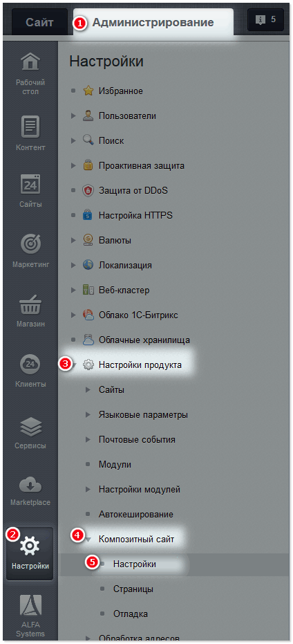Click the Веб-кластер server icon
The image size is (293, 644).
tap(88, 290)
